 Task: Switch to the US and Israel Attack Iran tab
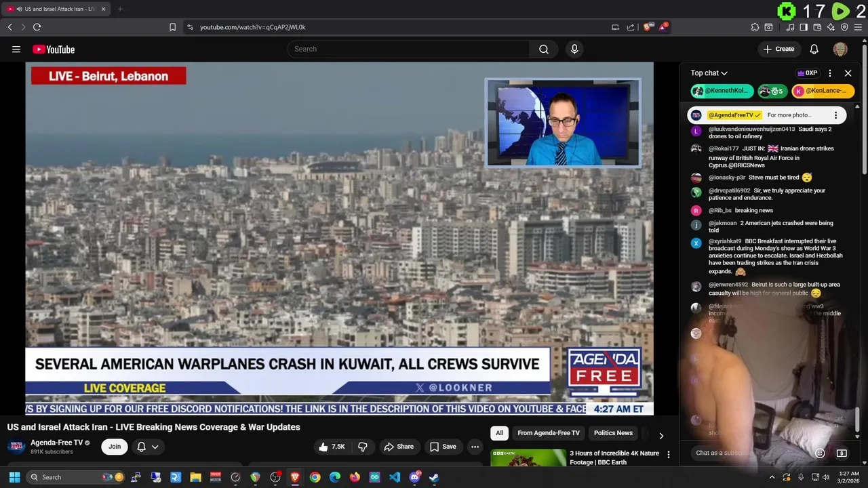click(56, 9)
